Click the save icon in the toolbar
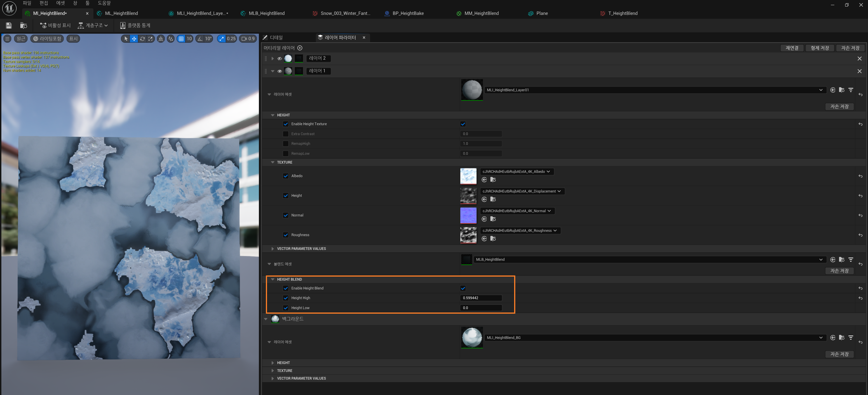The image size is (868, 395). tap(9, 25)
